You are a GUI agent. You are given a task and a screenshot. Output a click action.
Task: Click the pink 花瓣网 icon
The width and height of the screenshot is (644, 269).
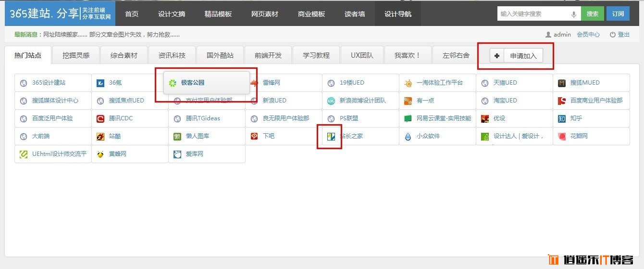click(x=562, y=136)
